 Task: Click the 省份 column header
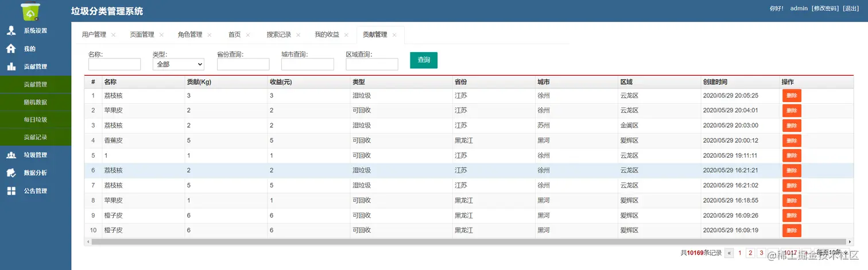(494, 82)
